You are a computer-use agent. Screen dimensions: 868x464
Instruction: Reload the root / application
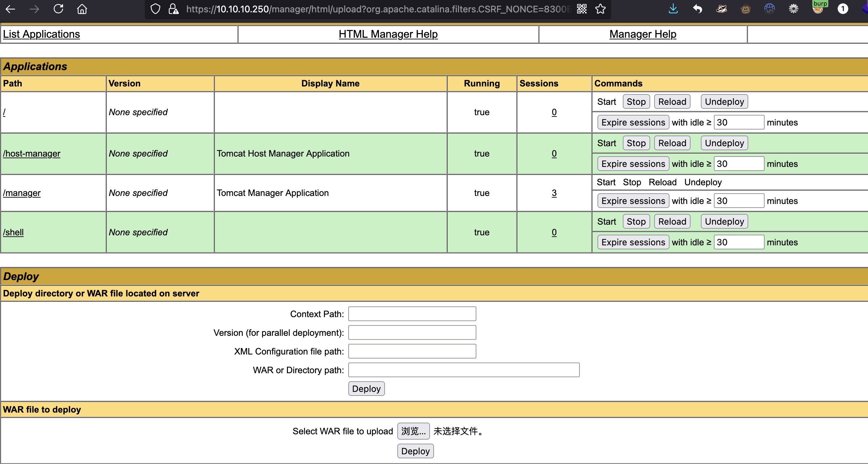[x=672, y=102]
